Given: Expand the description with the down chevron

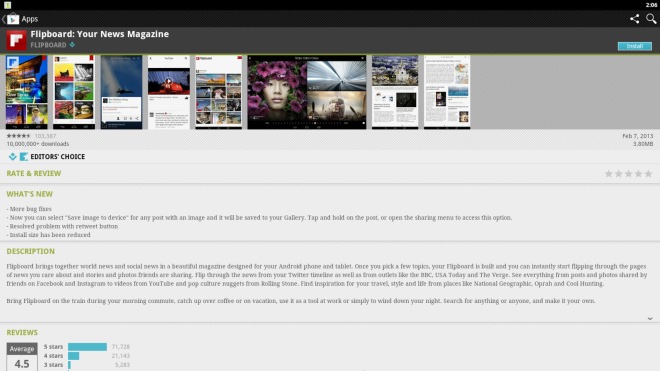Looking at the screenshot, I should (x=650, y=319).
